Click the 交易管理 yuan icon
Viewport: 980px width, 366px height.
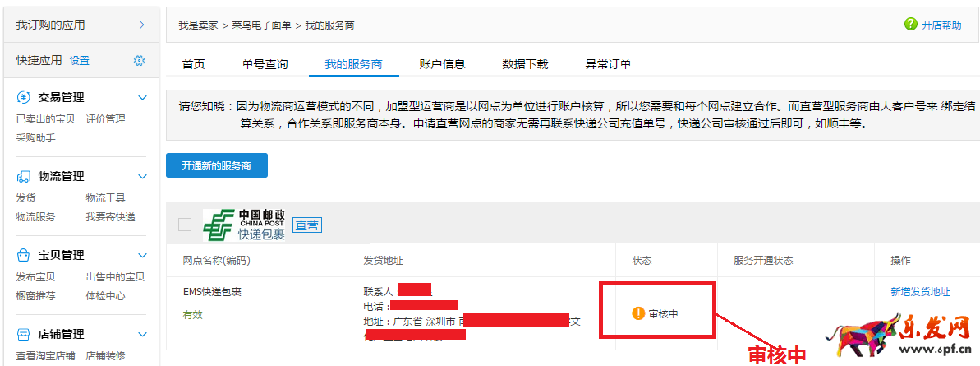pyautogui.click(x=24, y=97)
